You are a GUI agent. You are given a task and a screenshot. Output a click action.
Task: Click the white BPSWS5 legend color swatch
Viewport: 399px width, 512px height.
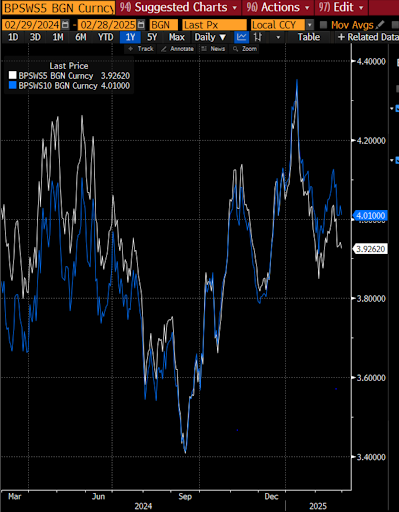(x=12, y=75)
